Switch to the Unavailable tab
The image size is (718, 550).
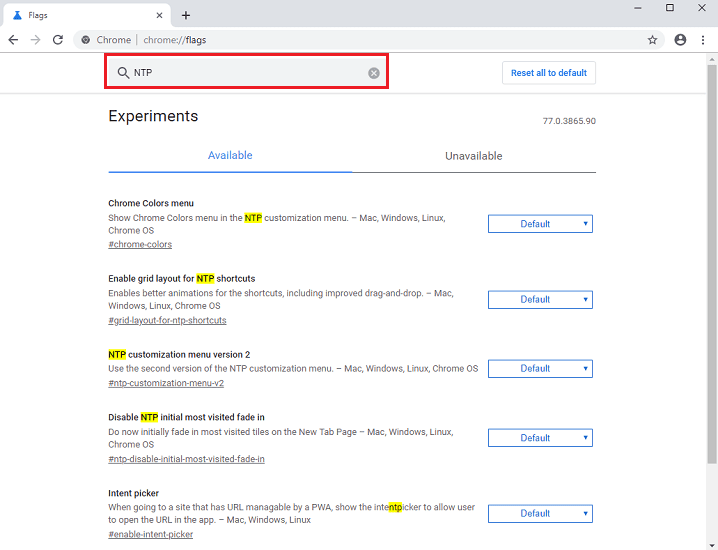tap(473, 156)
